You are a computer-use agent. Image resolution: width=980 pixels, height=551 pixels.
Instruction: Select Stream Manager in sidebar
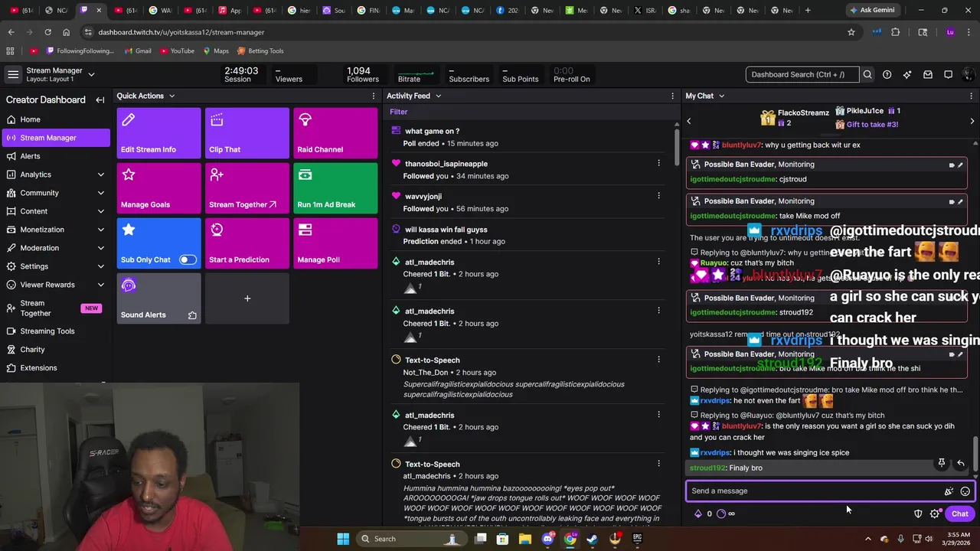(55, 138)
